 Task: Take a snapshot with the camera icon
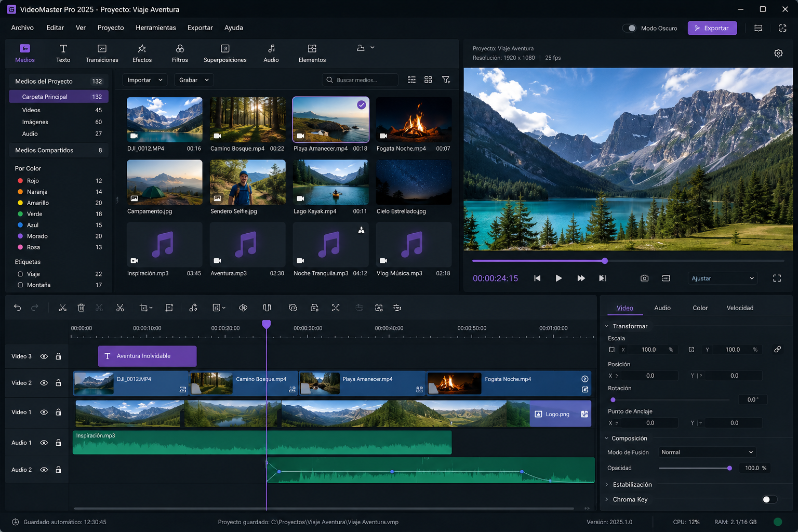pos(644,278)
